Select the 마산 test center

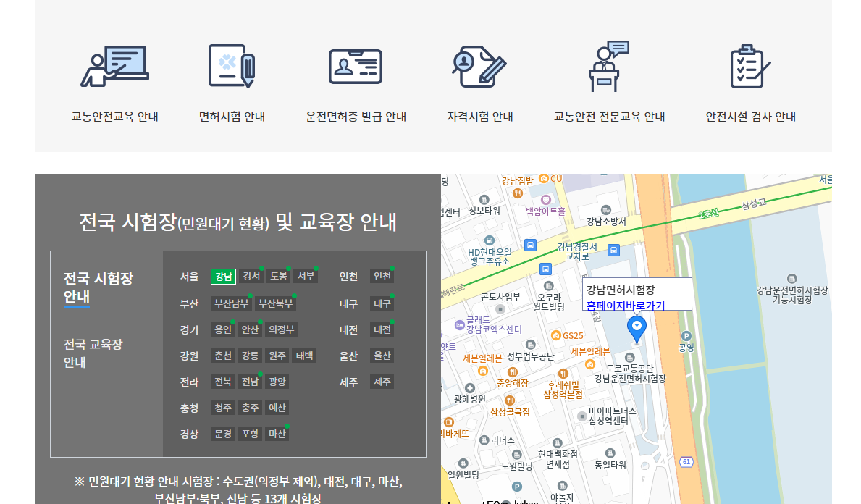277,434
